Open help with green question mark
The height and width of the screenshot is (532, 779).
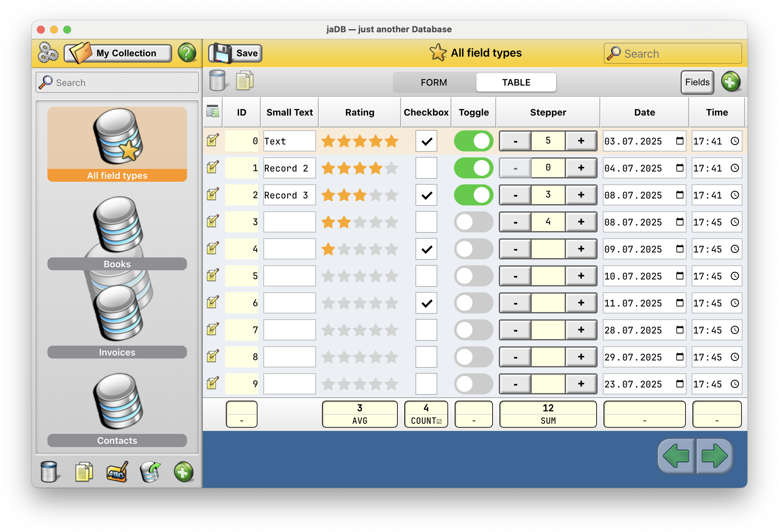(187, 53)
